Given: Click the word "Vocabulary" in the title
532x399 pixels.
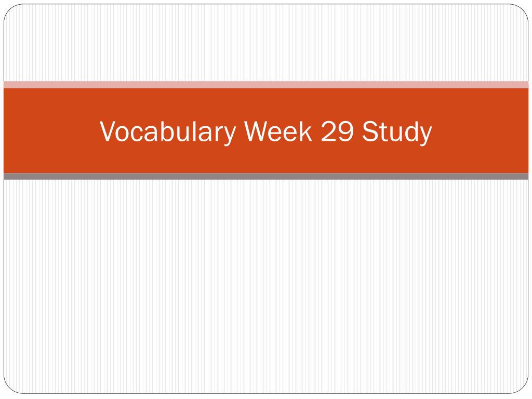Looking at the screenshot, I should (x=168, y=132).
